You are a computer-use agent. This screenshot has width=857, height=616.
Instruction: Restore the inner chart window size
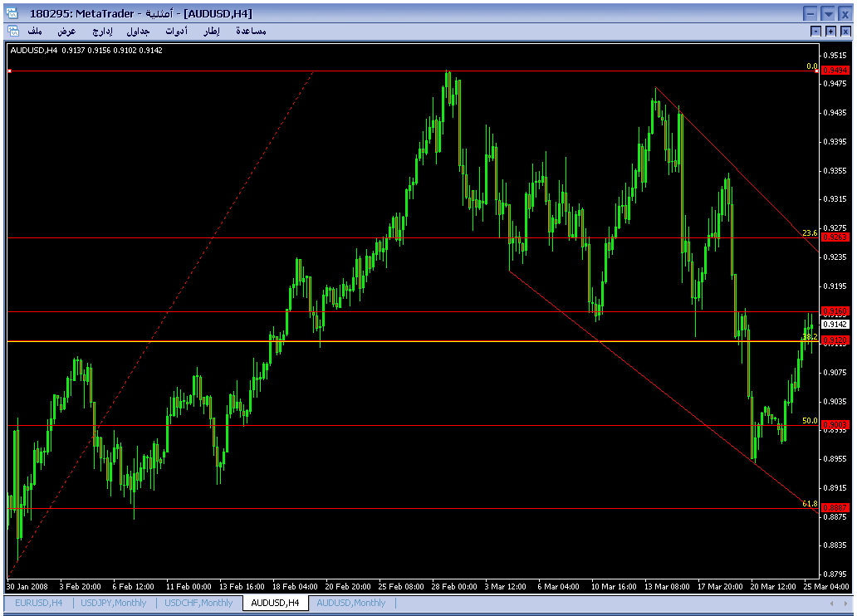(x=830, y=32)
